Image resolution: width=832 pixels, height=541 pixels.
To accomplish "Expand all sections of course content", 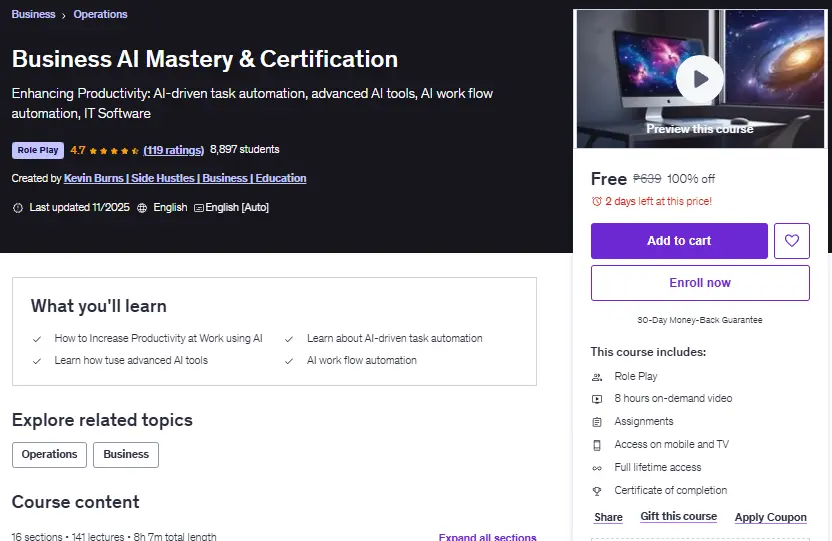I will tap(488, 536).
